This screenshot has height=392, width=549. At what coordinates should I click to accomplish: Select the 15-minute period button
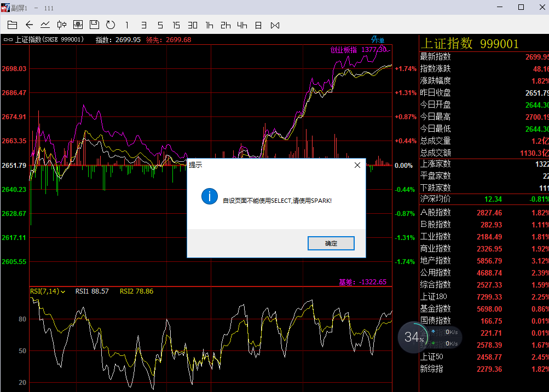point(176,25)
